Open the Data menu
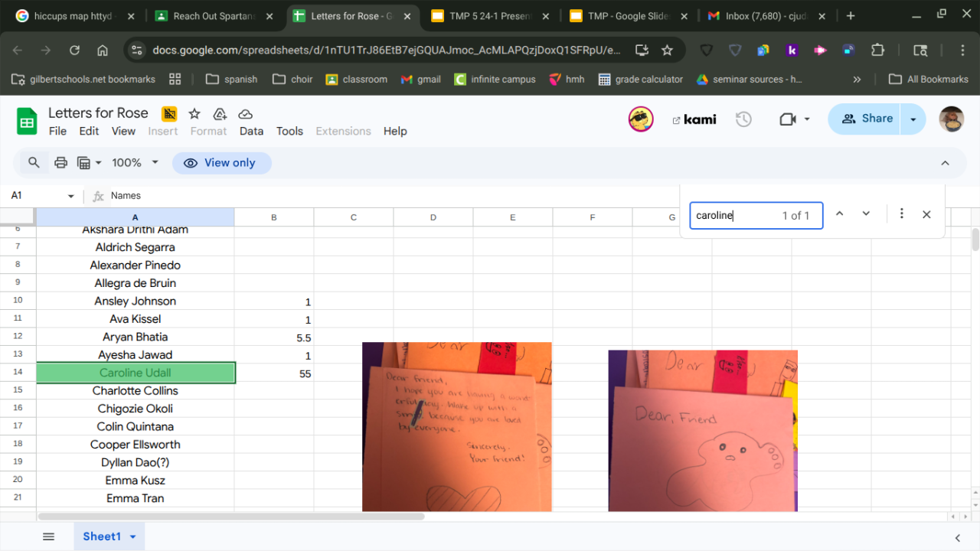Screen dimensions: 980x551 coord(251,131)
